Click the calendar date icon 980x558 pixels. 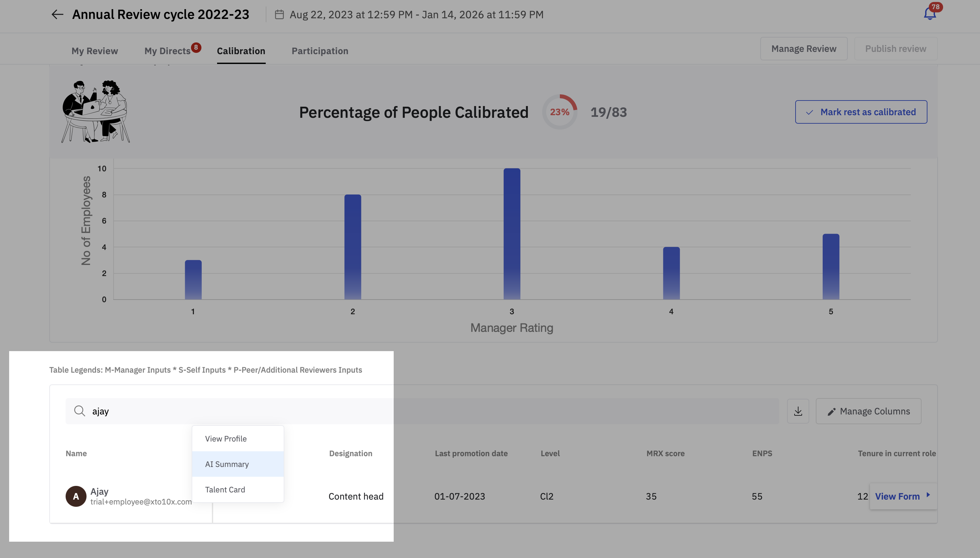pyautogui.click(x=279, y=15)
